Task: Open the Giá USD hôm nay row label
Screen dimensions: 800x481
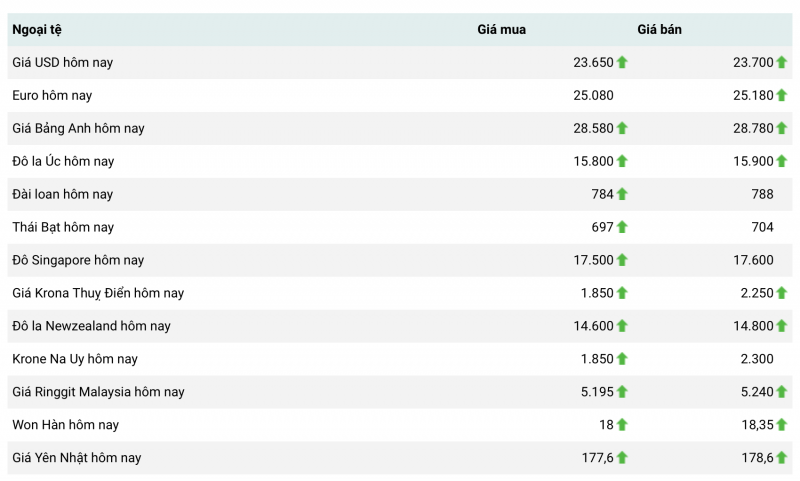Action: point(62,62)
